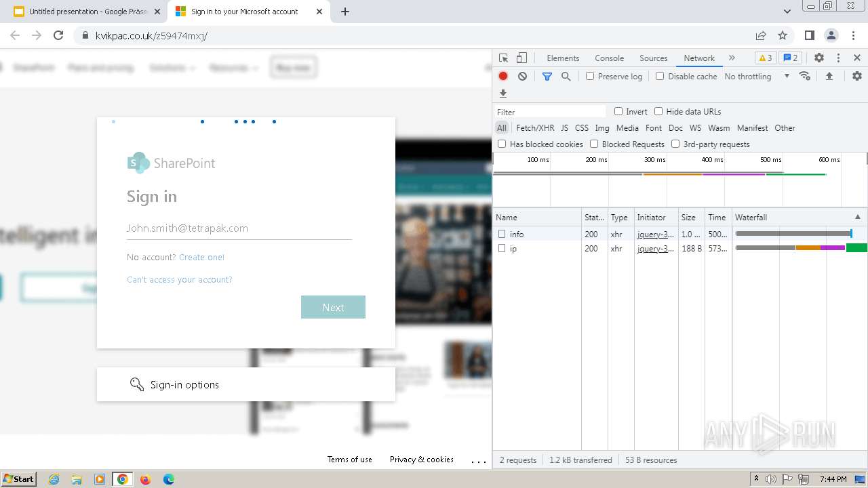Clear the network log
868x488 pixels.
[x=522, y=77]
